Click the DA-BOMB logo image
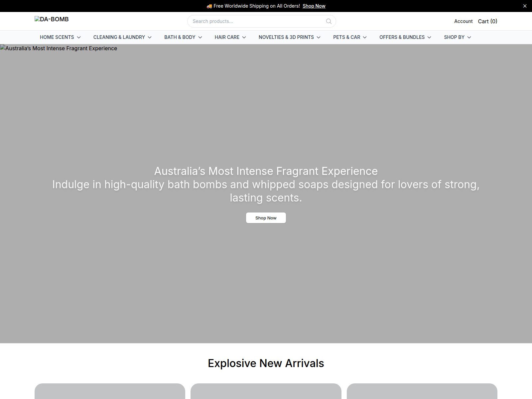Screen dimensions: 532x399 (x=52, y=19)
